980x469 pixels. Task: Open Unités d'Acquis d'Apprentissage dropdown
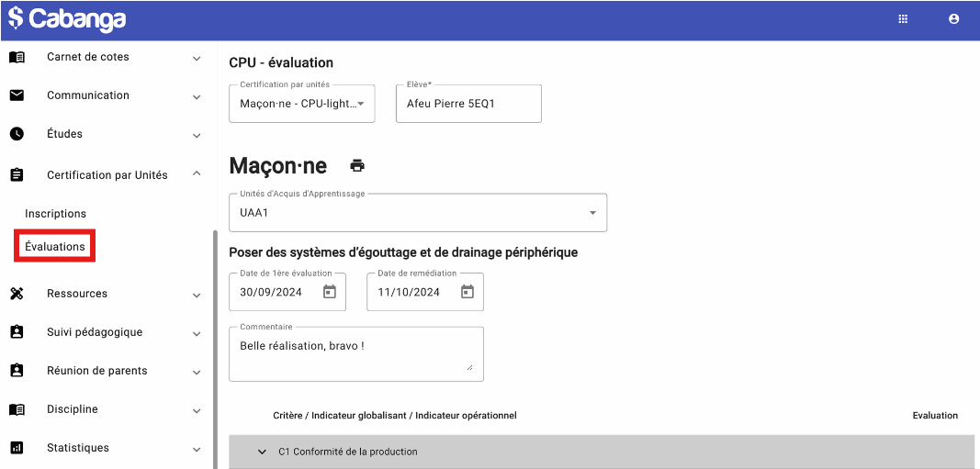pos(417,213)
